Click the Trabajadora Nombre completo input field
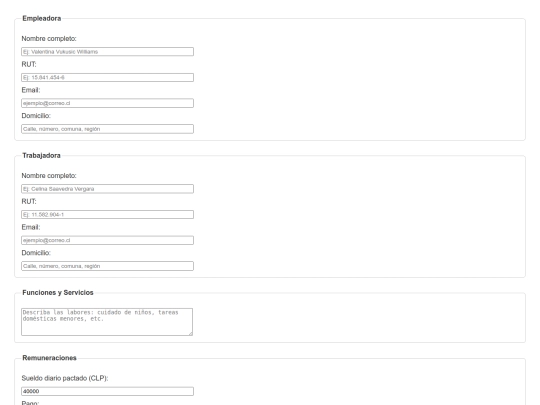The height and width of the screenshot is (405, 540). point(107,189)
